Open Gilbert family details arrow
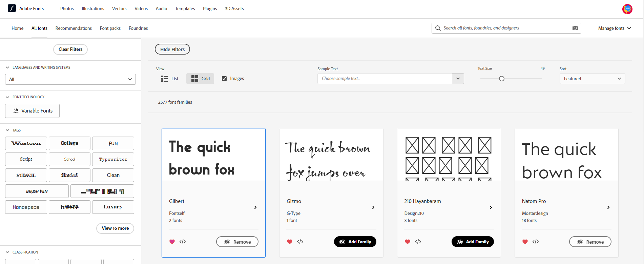 click(x=255, y=207)
